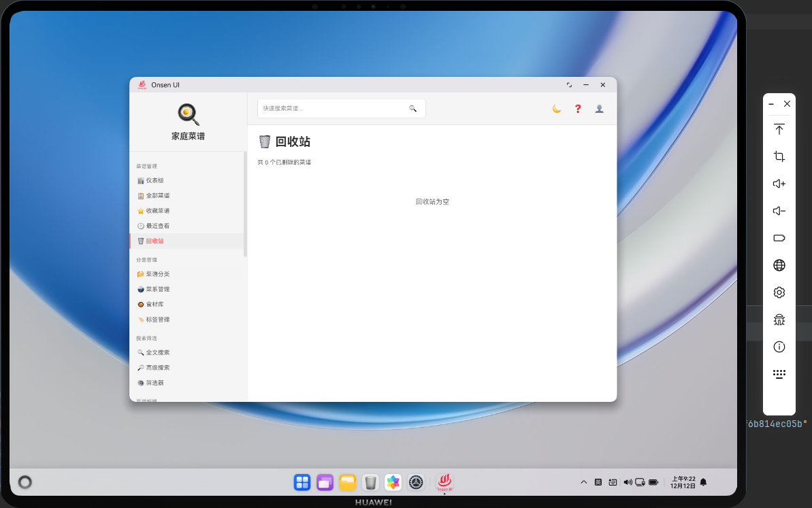
Task: Open the user account menu
Action: click(x=599, y=109)
